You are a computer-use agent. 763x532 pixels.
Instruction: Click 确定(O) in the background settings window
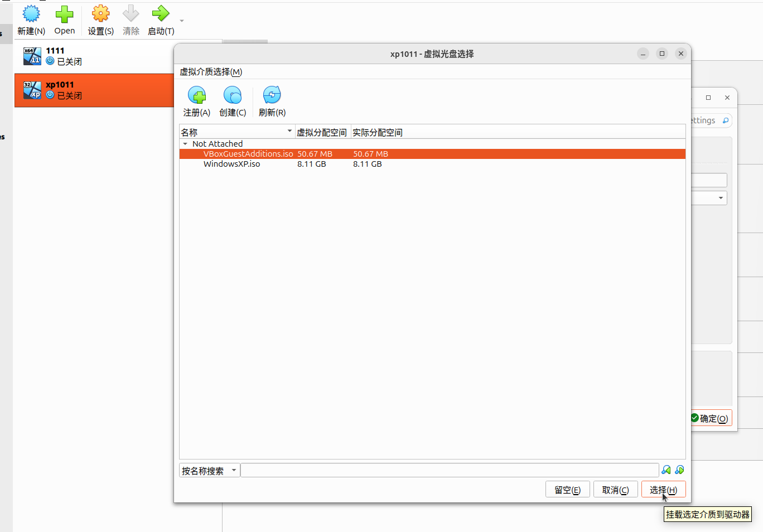pyautogui.click(x=711, y=418)
